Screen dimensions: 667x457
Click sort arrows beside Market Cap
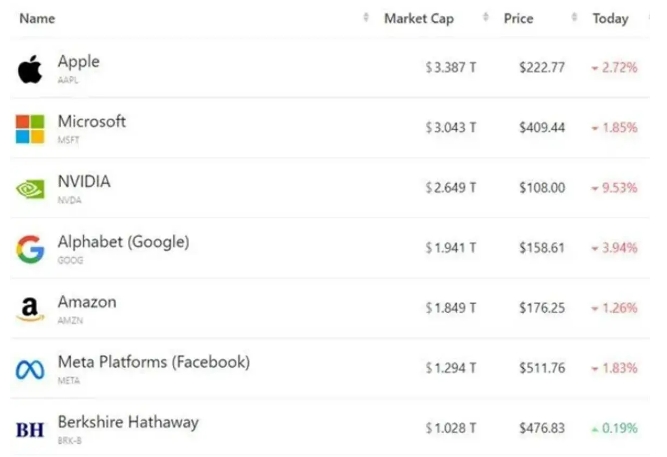[486, 17]
